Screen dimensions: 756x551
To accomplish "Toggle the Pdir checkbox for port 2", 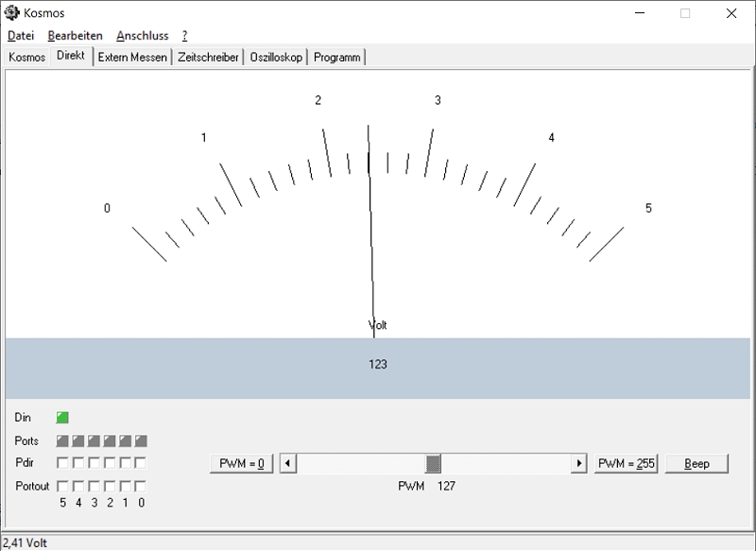I will click(x=110, y=463).
